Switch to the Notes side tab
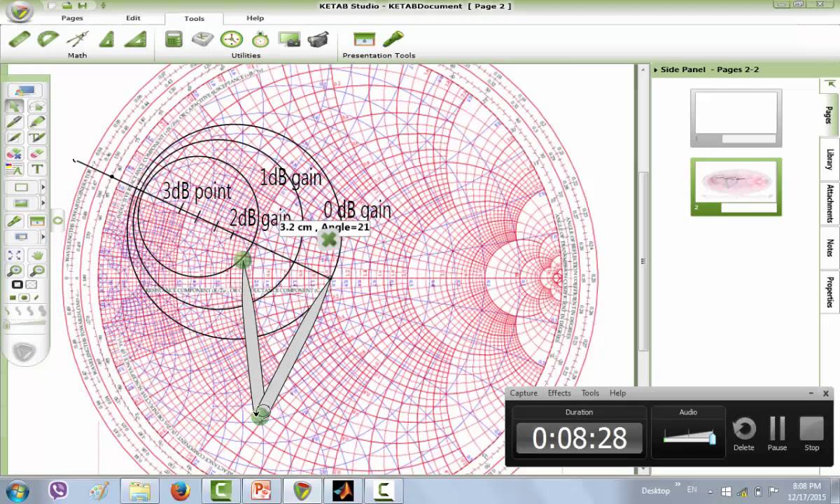 (829, 248)
